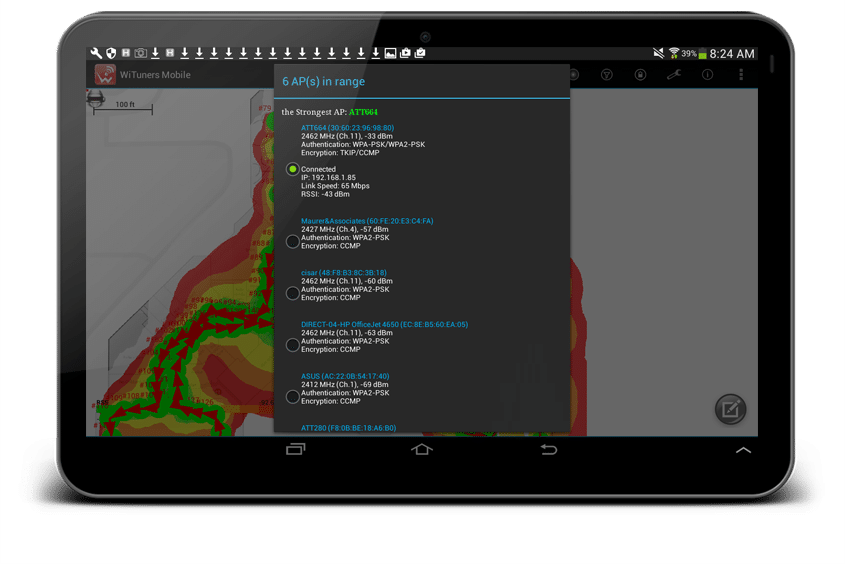Open the filter funnel icon in action bar

[607, 74]
